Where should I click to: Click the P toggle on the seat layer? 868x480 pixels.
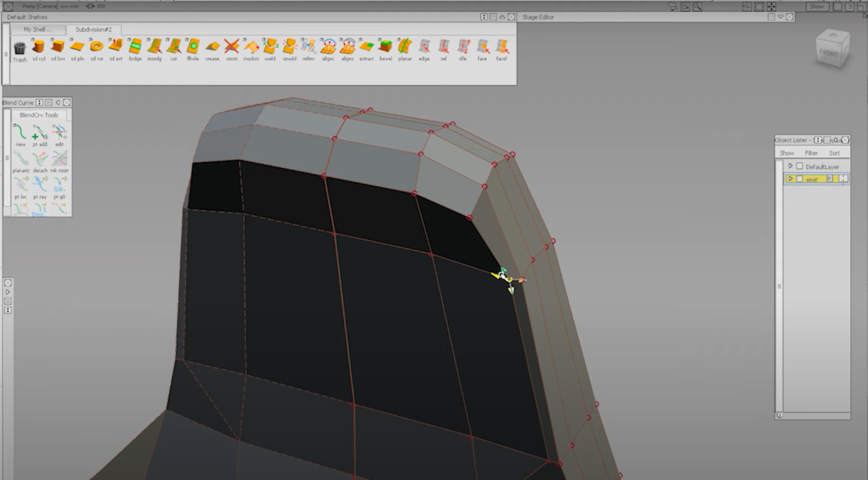click(829, 179)
